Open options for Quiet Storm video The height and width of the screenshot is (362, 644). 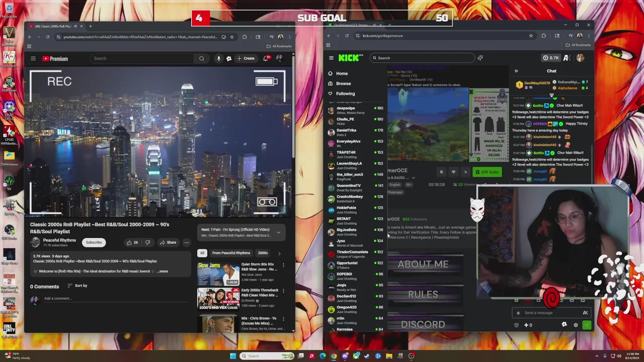[x=283, y=265]
